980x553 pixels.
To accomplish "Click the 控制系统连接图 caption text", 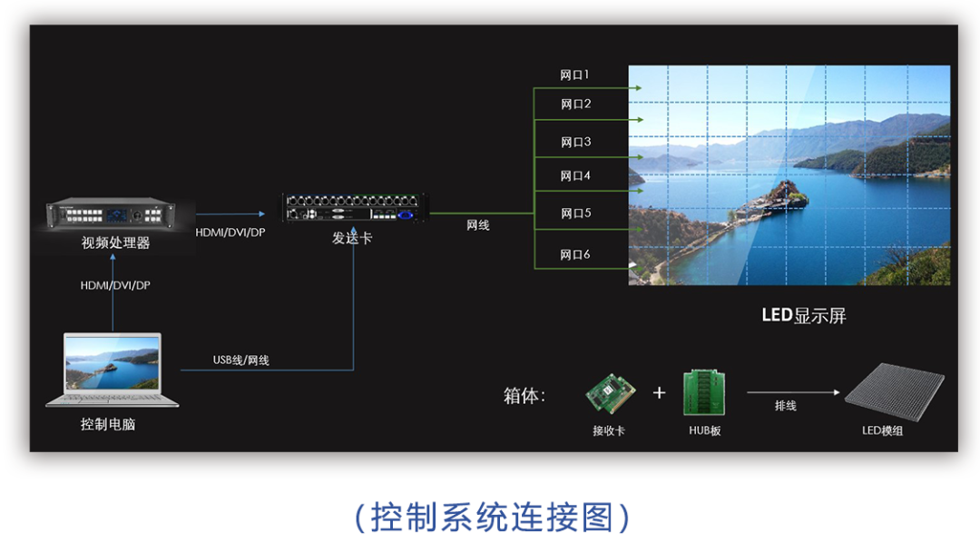I will tap(491, 517).
